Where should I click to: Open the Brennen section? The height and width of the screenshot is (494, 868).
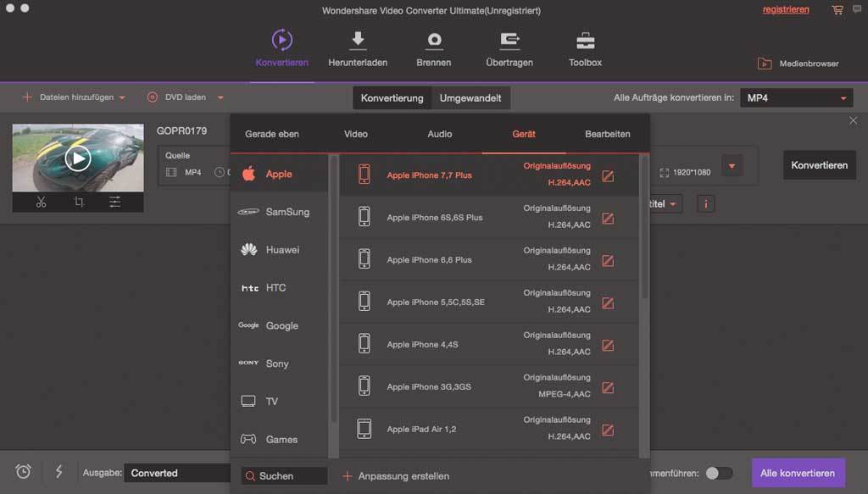tap(433, 48)
